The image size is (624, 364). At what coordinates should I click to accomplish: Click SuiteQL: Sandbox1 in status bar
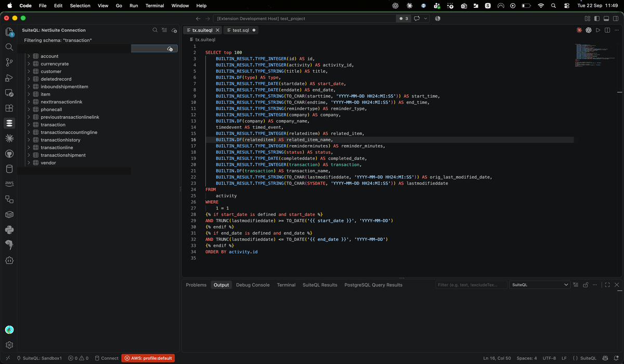point(40,358)
